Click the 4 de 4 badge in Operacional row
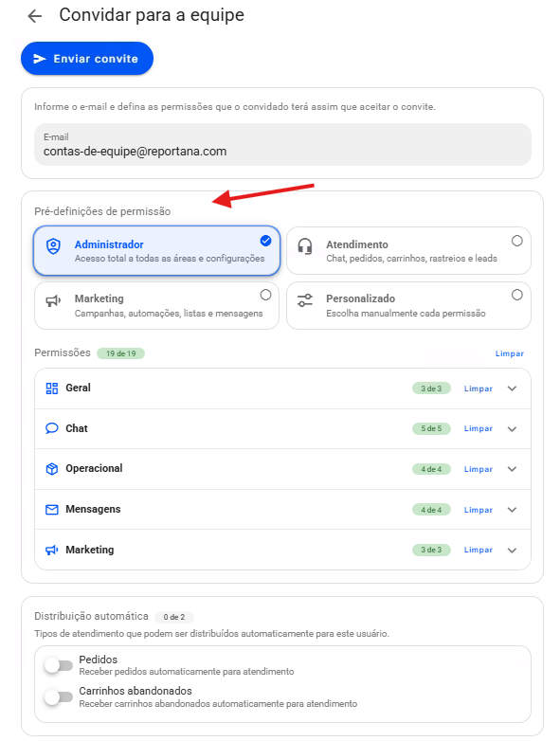Screen dimensions: 560x741 pyautogui.click(x=431, y=469)
